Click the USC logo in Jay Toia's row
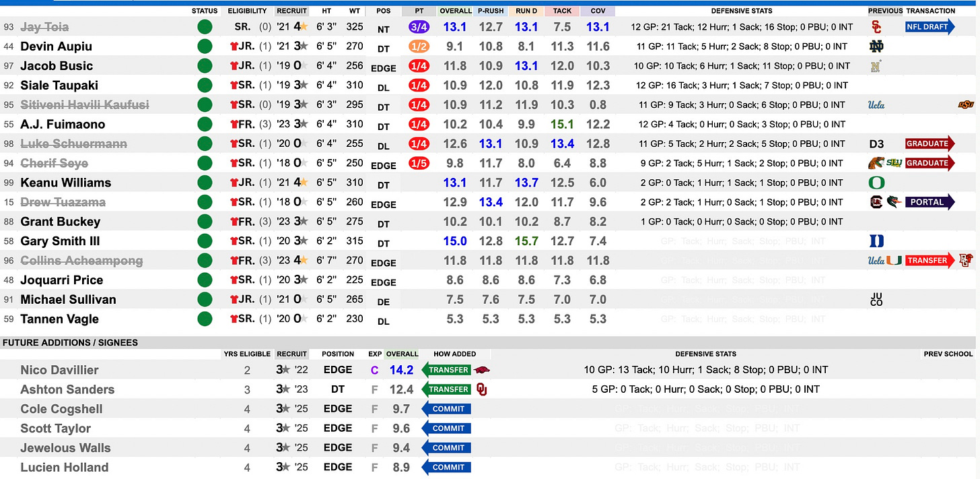This screenshot has width=980, height=479. [x=876, y=27]
